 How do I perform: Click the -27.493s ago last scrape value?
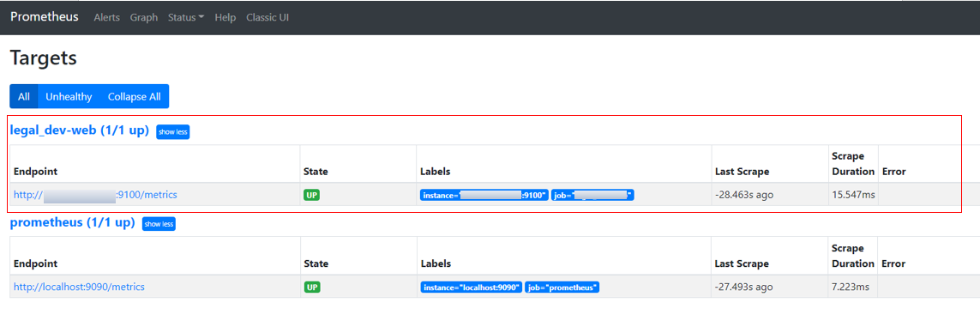click(x=743, y=287)
